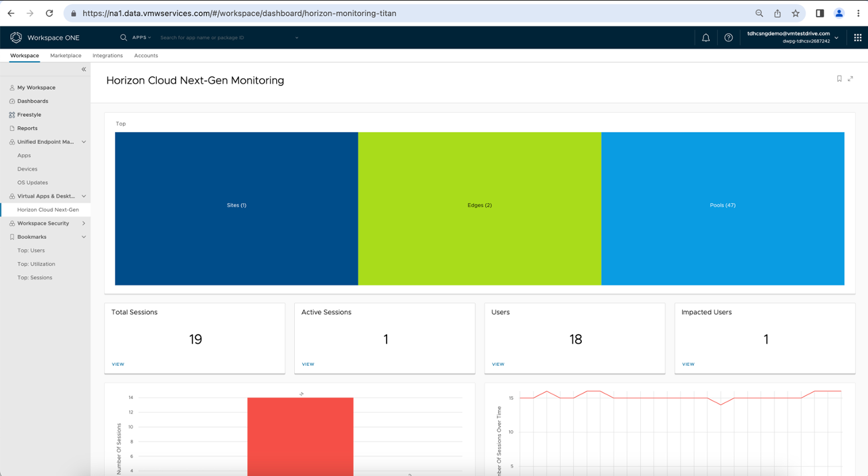Image resolution: width=868 pixels, height=476 pixels.
Task: Switch to the Marketplace tab
Action: tap(65, 55)
